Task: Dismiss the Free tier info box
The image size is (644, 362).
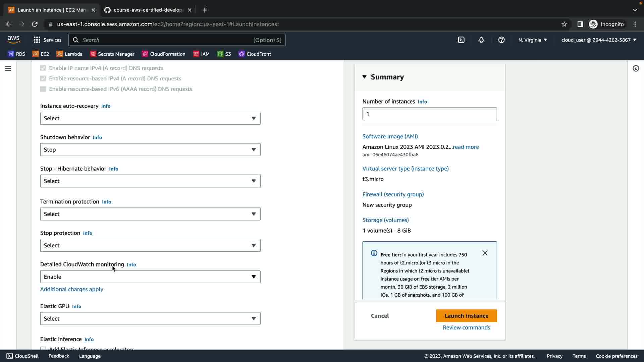Action: (x=485, y=253)
